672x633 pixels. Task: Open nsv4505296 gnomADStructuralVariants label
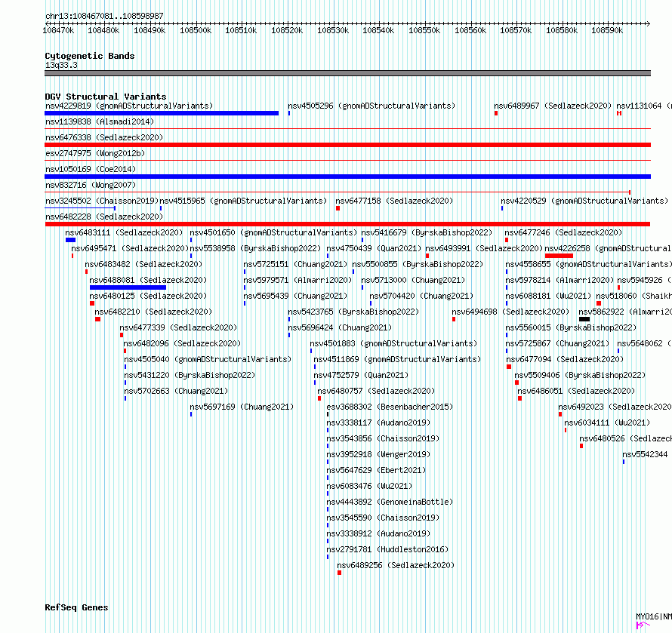tap(371, 106)
